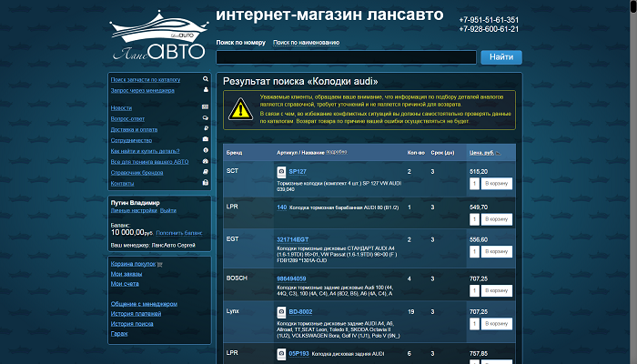
Task: Click the Выйти logout link
Action: point(168,210)
